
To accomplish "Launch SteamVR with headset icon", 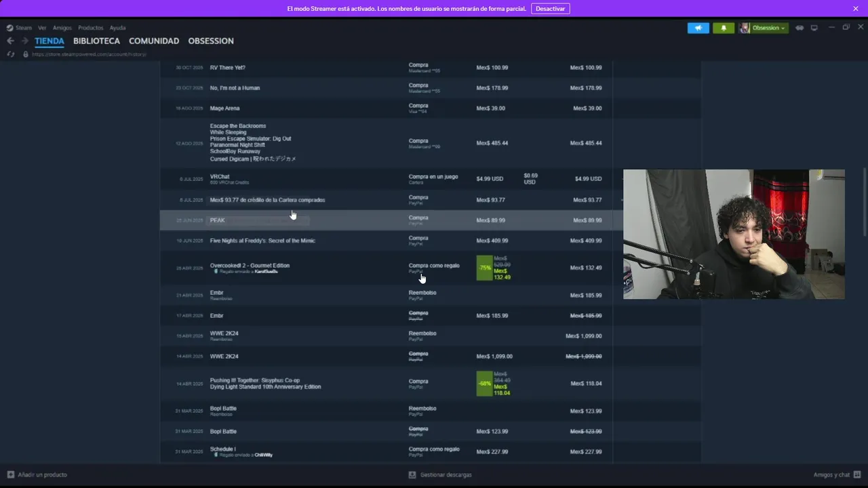I will [x=800, y=28].
